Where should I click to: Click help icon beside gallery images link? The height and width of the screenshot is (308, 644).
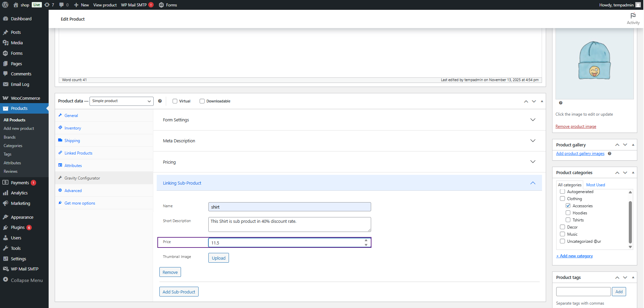click(x=610, y=153)
